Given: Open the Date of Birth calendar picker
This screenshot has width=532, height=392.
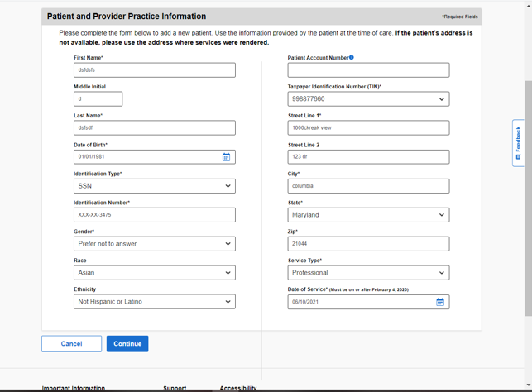Looking at the screenshot, I should point(226,157).
